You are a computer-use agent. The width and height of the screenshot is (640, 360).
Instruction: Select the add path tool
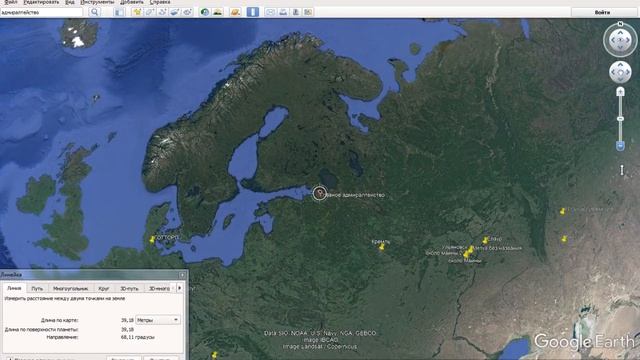click(x=162, y=12)
